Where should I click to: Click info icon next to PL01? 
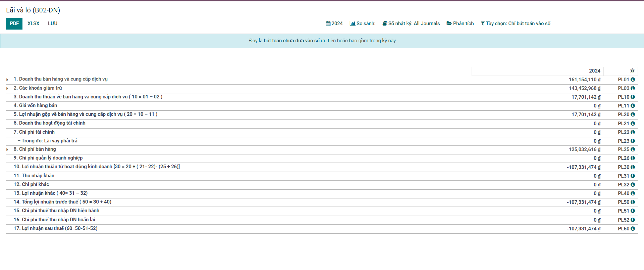pos(633,80)
